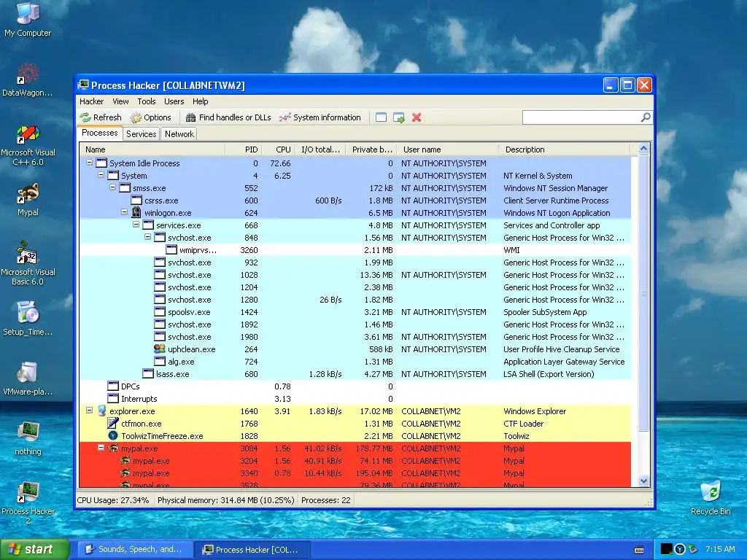Select the Interrupts row
This screenshot has height=560, width=747.
coord(355,399)
